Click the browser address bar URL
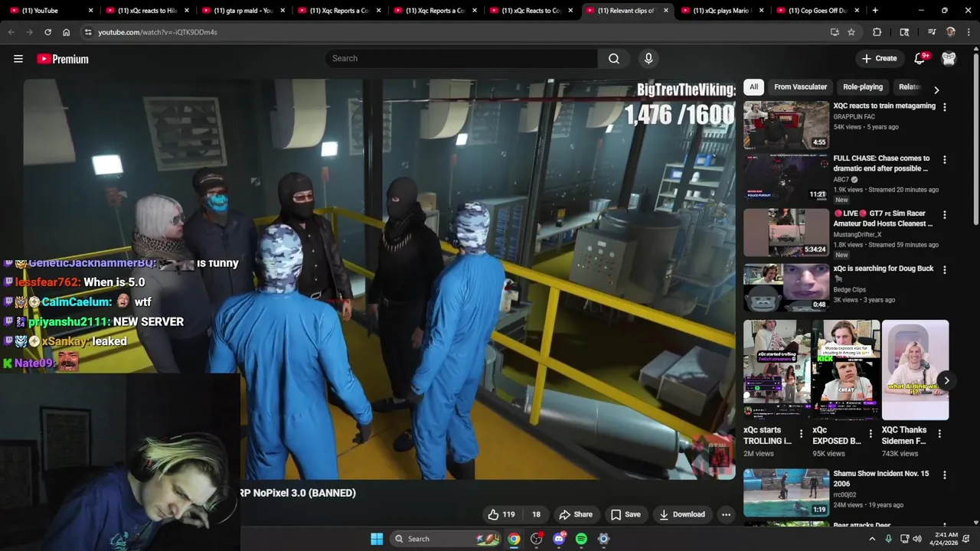980x551 pixels. (x=157, y=32)
